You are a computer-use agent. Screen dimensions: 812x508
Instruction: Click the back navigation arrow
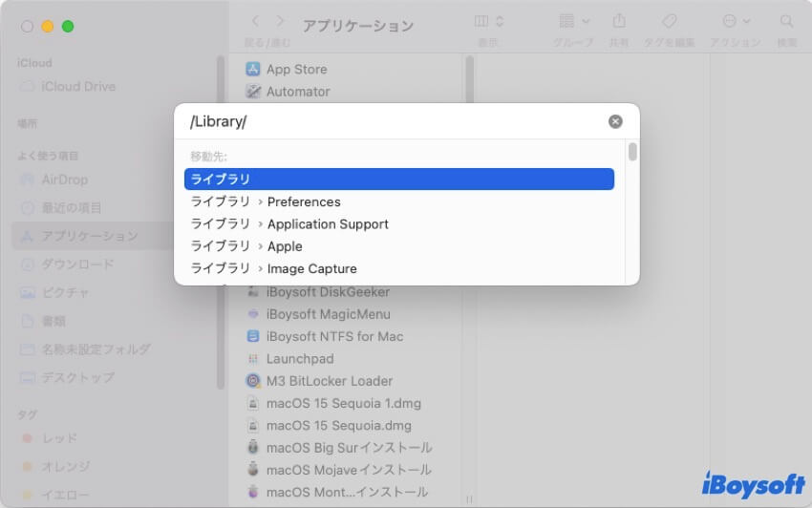[x=255, y=21]
